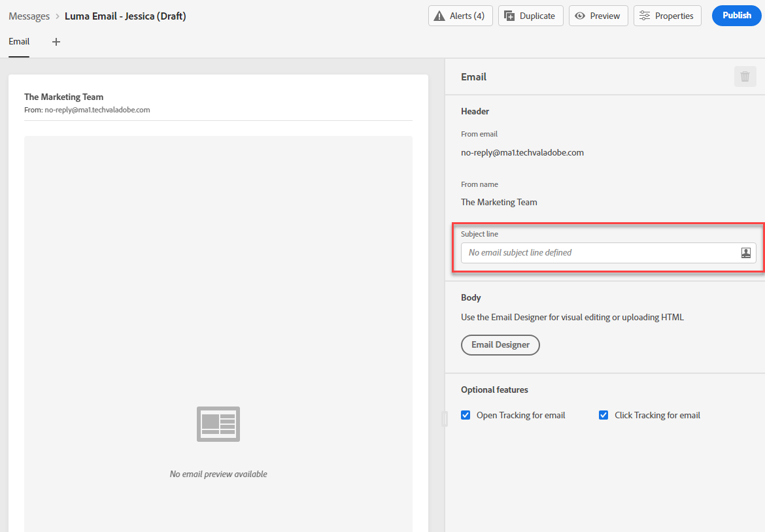Click the delete trash icon in the Email panel
765x532 pixels.
[745, 76]
